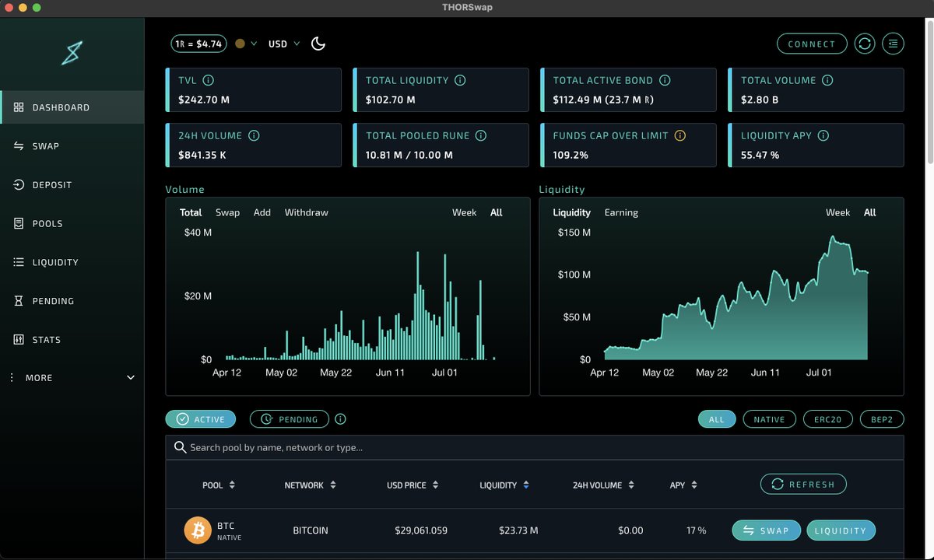Click the Liquidity APY info icon
This screenshot has height=560, width=934.
[823, 135]
